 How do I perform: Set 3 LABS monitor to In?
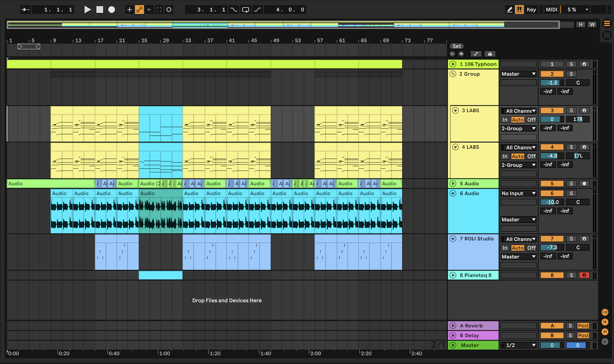tap(505, 120)
